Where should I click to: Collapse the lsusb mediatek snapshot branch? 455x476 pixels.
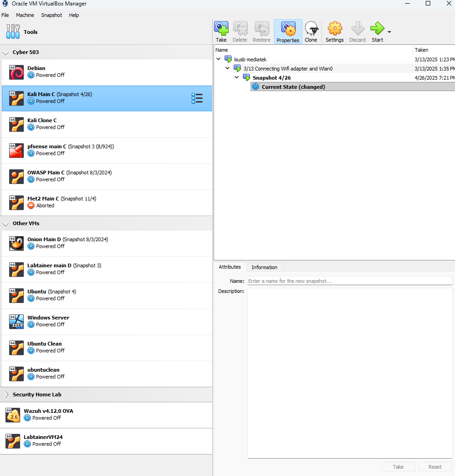218,59
